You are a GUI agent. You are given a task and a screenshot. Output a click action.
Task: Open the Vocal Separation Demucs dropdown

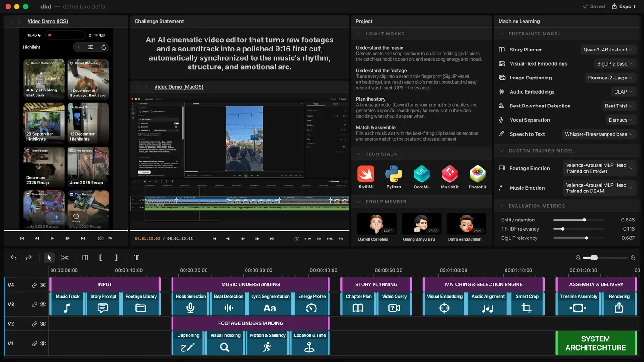pos(621,120)
